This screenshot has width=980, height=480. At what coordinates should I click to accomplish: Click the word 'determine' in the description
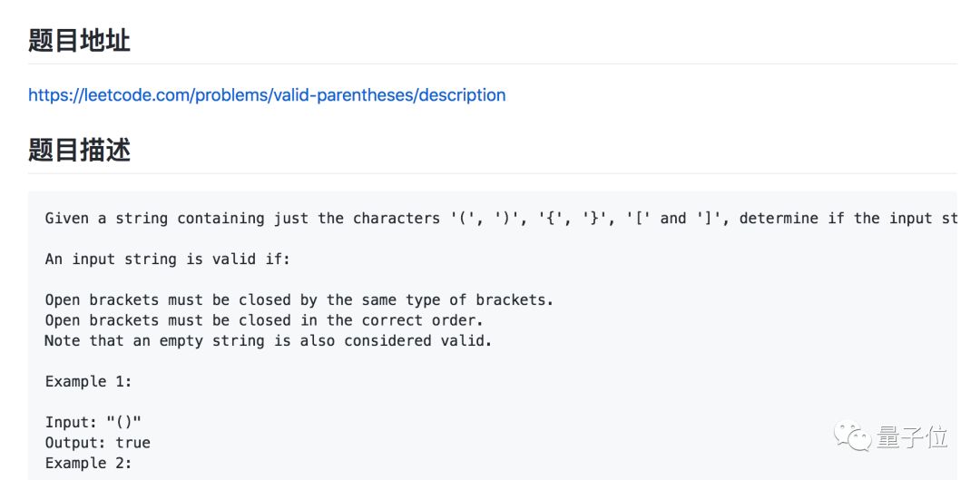(779, 218)
